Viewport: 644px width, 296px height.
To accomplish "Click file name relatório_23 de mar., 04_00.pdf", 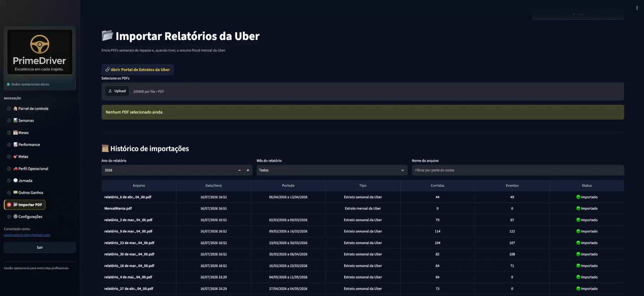I will (x=129, y=243).
